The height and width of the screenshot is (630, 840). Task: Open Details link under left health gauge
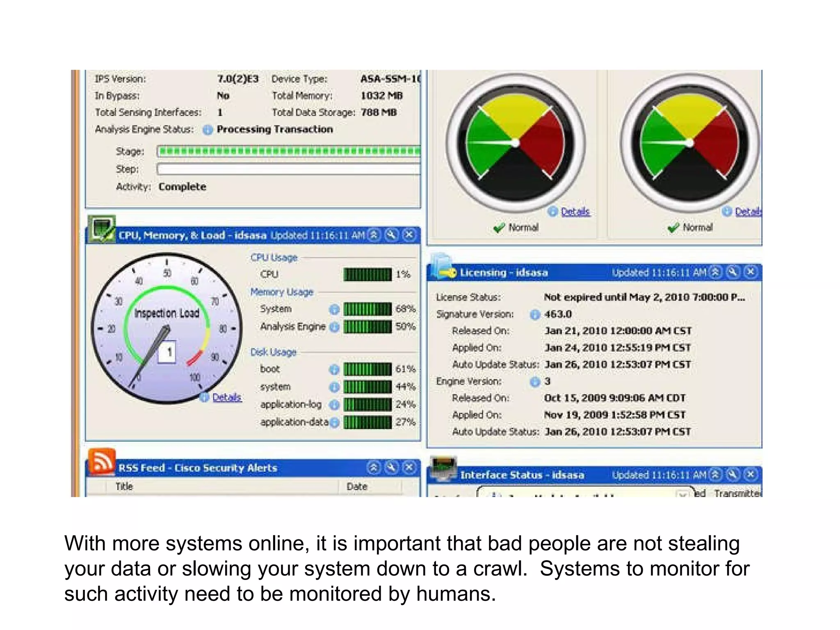pyautogui.click(x=575, y=212)
